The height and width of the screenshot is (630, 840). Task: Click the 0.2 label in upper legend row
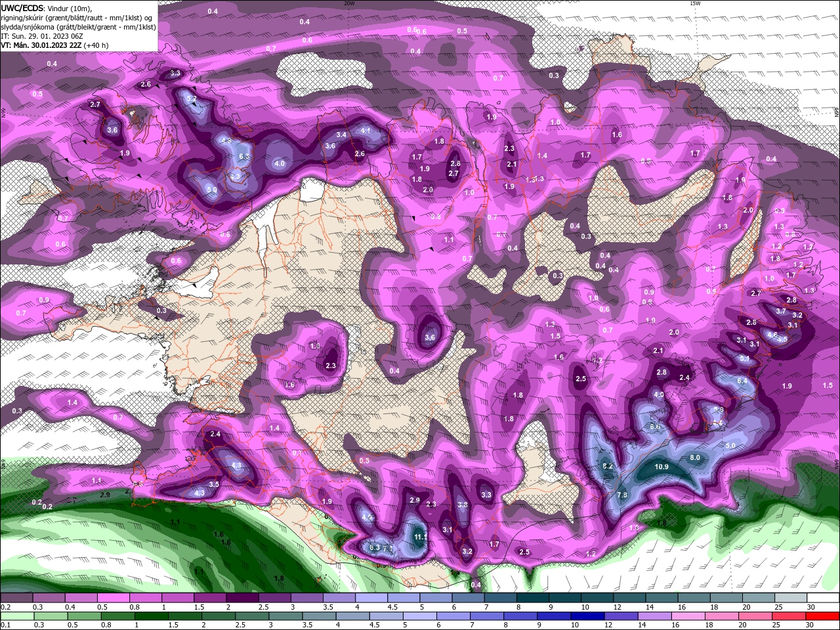pyautogui.click(x=5, y=608)
